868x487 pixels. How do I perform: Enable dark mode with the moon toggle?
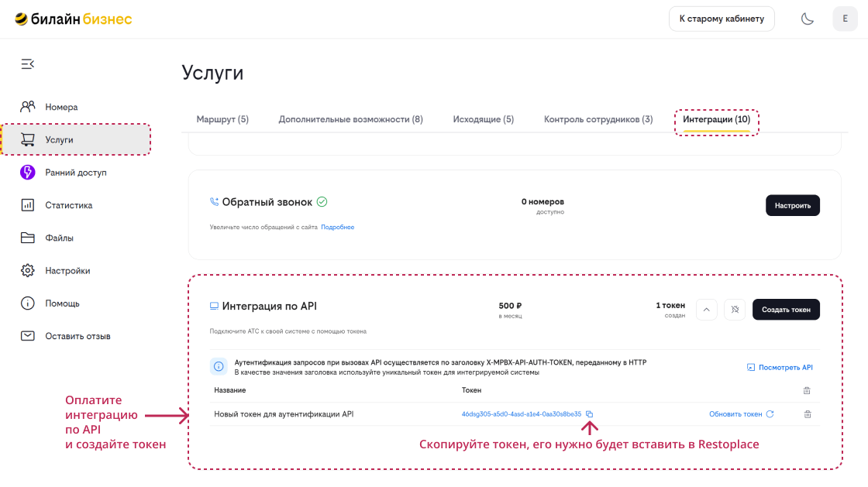(x=807, y=18)
